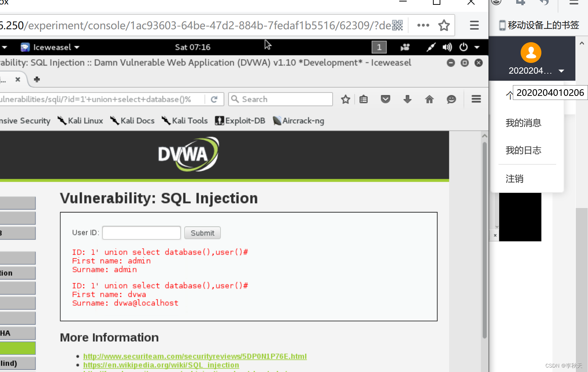
Task: Select the highlighted green sidebar menu item
Action: (18, 348)
